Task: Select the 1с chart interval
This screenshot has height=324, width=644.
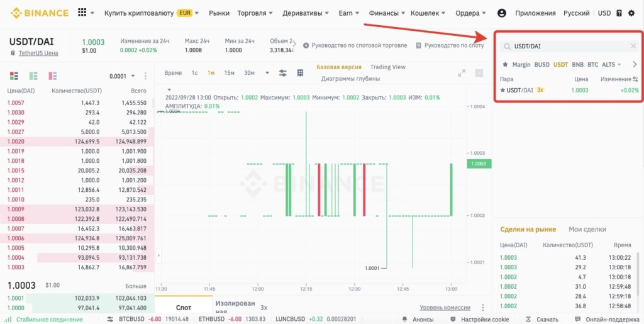Action: coord(194,73)
